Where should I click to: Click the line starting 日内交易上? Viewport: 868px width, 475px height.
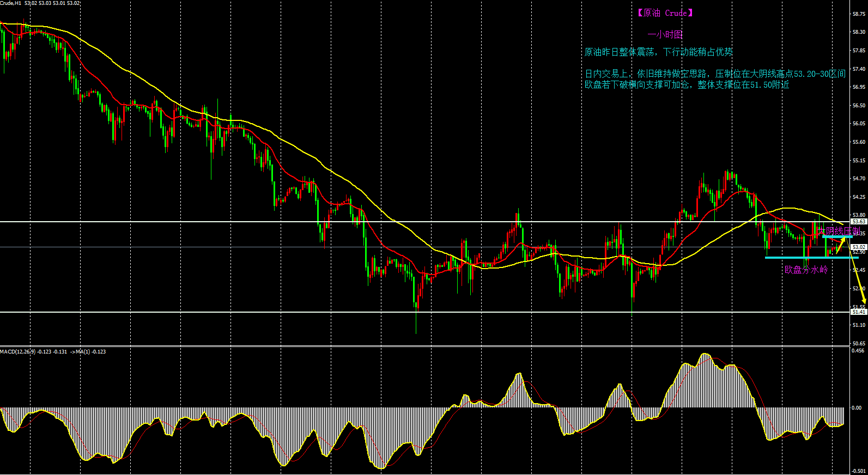pyautogui.click(x=715, y=74)
